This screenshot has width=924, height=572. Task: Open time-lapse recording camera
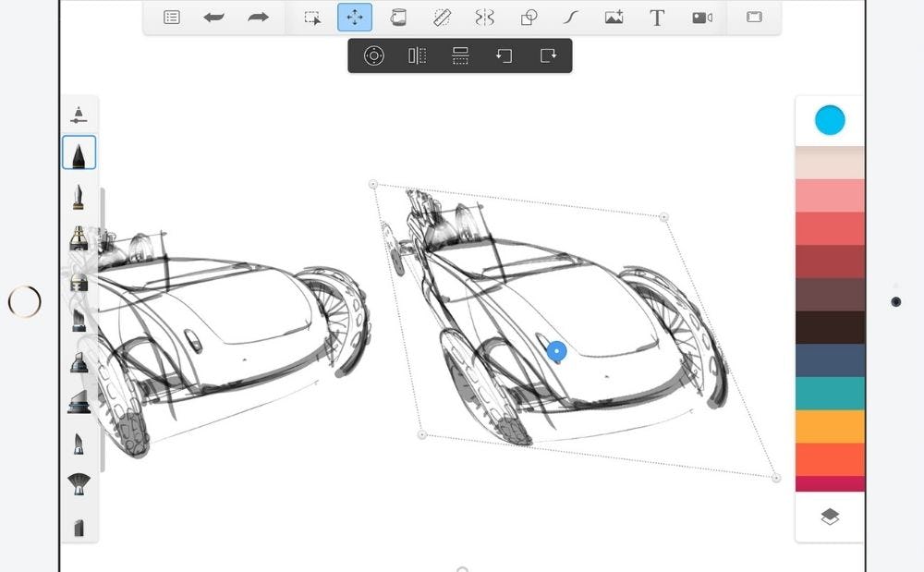701,18
